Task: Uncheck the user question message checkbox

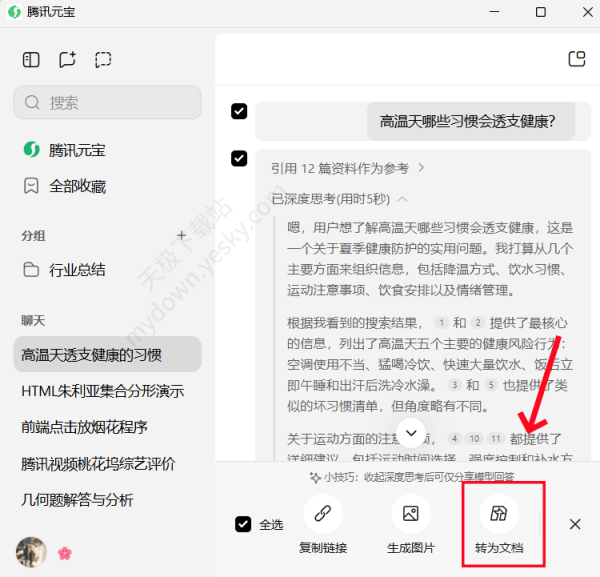Action: (239, 111)
